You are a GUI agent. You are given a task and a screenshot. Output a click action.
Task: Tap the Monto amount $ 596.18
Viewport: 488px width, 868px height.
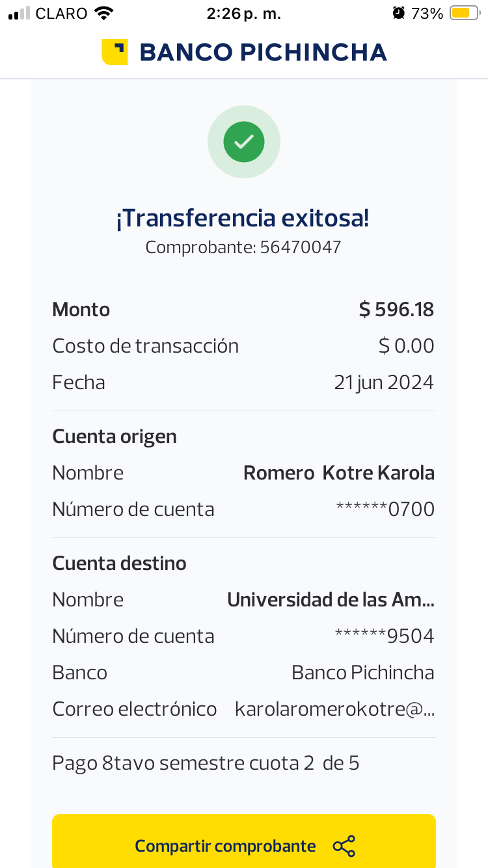[396, 309]
